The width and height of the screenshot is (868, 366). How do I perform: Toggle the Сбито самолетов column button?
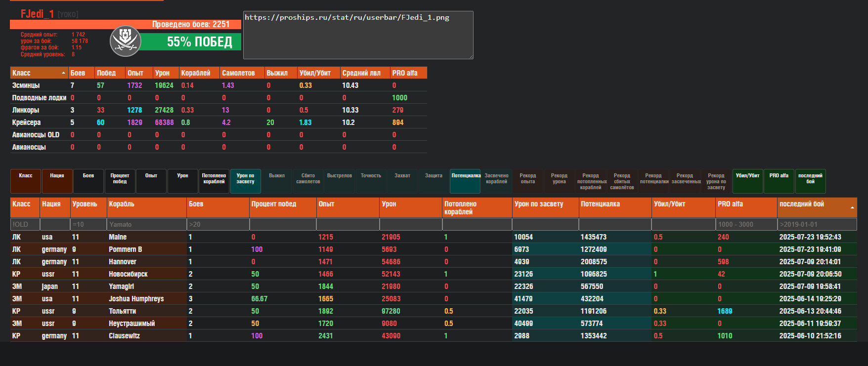click(x=308, y=181)
